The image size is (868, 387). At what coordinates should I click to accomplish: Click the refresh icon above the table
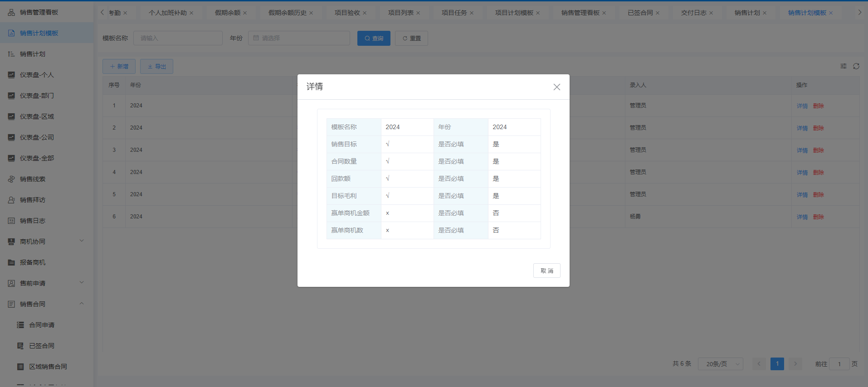pos(856,66)
